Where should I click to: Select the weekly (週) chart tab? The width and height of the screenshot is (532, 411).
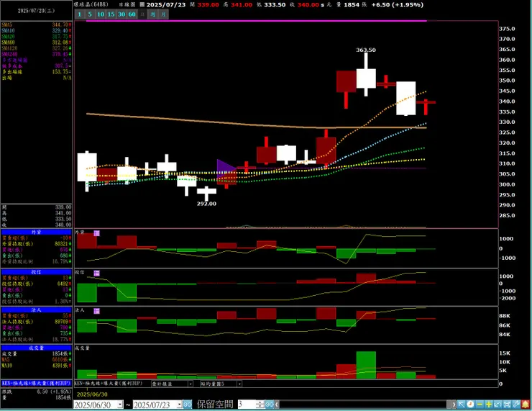pos(153,14)
